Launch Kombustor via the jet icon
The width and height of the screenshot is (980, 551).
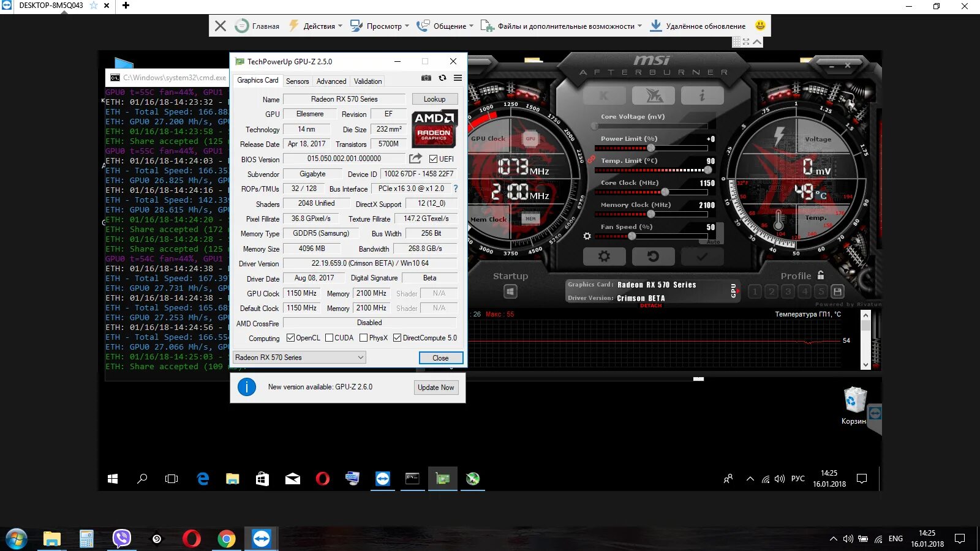[653, 96]
